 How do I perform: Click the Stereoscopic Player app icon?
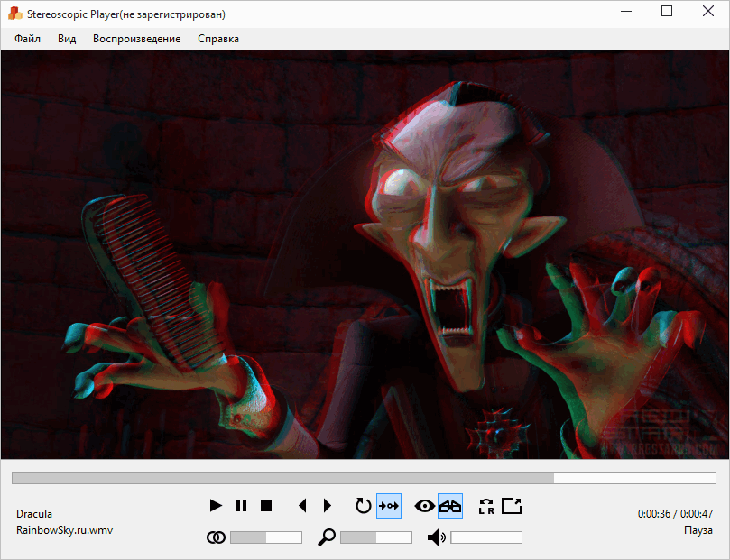click(15, 14)
